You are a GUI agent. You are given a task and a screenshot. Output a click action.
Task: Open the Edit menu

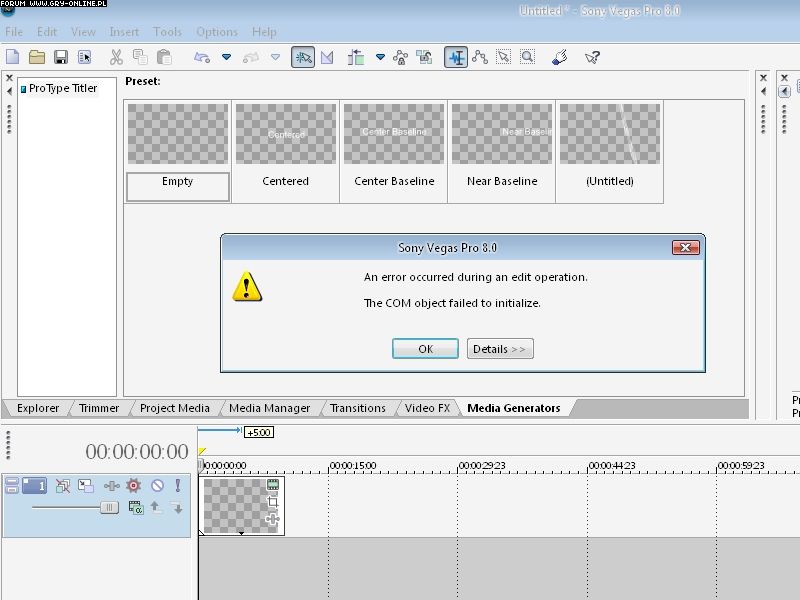47,32
